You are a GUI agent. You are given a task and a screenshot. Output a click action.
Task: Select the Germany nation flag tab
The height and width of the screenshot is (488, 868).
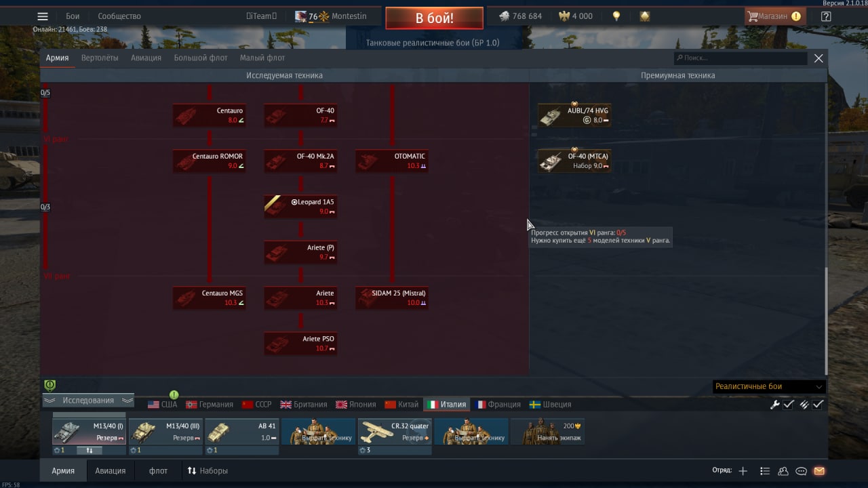(210, 405)
